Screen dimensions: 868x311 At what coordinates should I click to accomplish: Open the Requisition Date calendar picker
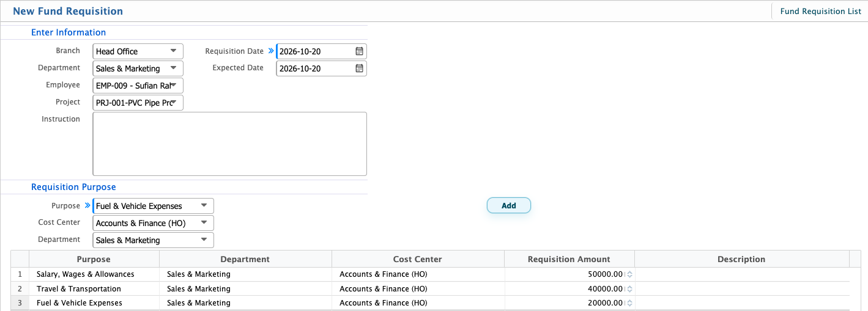point(360,51)
